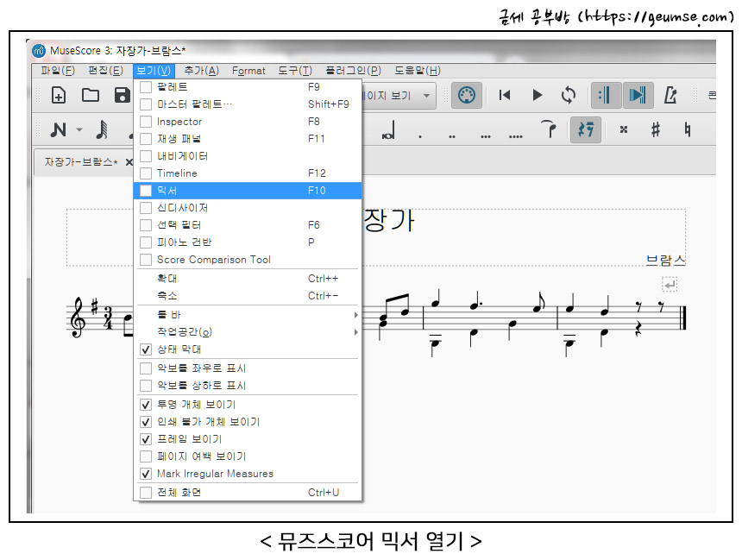Toggle the Score Comparison Tool checkbox
This screenshot has width=742, height=560.
tap(146, 260)
